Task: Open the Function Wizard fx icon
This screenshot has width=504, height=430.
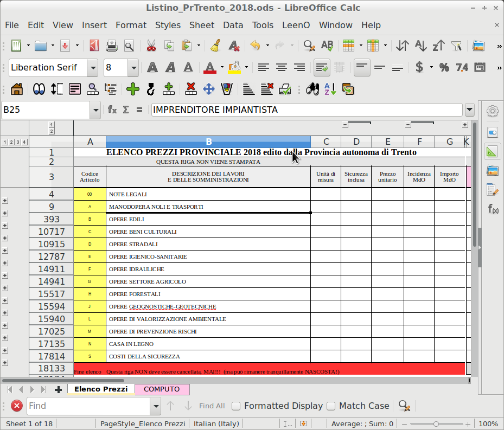Action: [x=112, y=110]
